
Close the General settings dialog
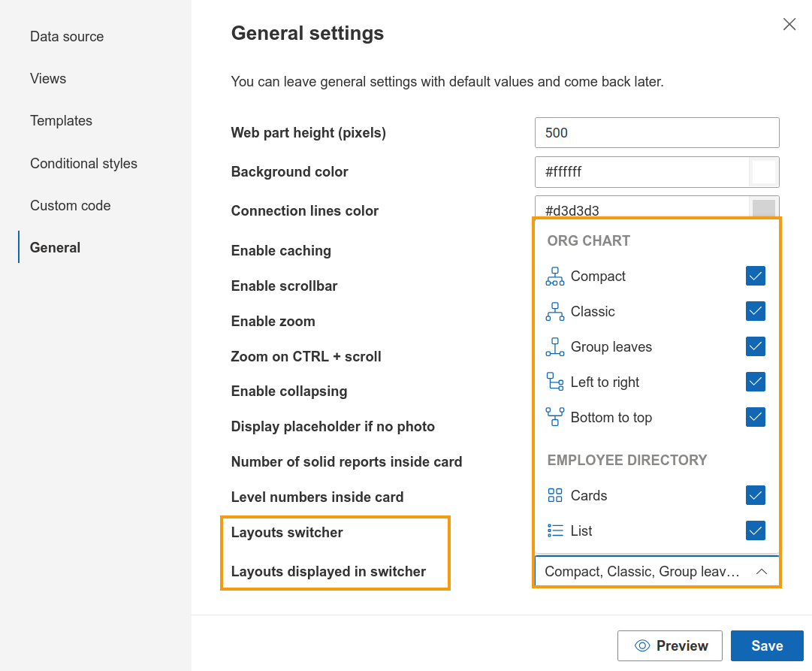click(789, 24)
